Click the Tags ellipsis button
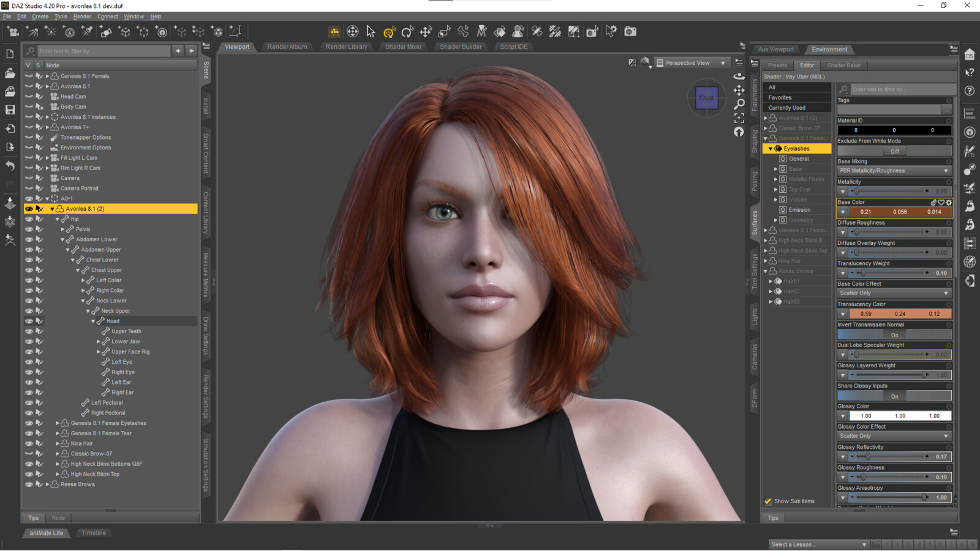Screen dimensions: 980x551 [947, 110]
